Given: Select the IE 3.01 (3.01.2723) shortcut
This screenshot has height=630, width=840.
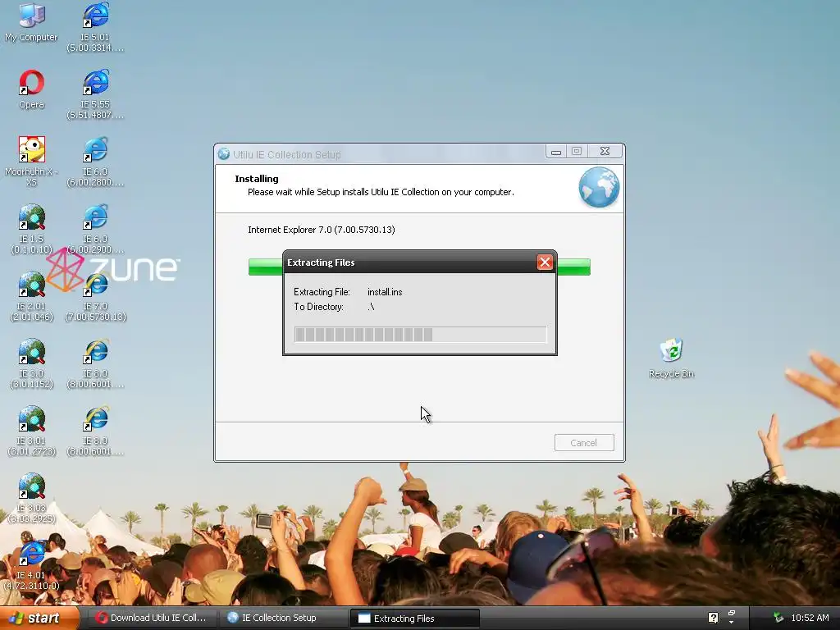Looking at the screenshot, I should (32, 431).
